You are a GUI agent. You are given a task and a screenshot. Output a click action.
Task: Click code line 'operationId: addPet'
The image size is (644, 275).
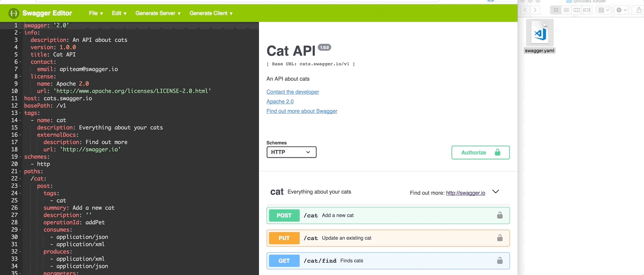pyautogui.click(x=74, y=222)
